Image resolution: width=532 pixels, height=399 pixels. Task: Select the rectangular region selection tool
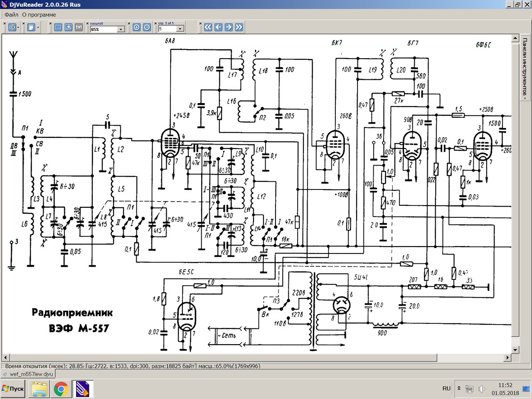click(58, 27)
